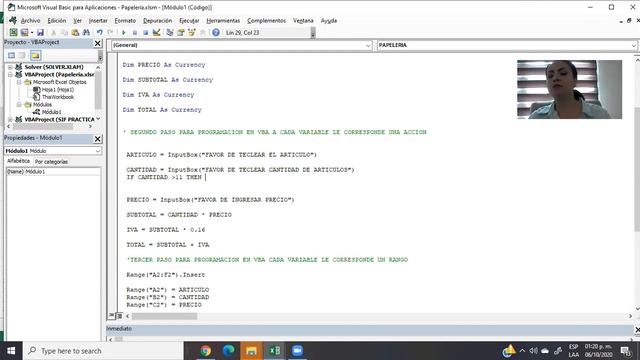The width and height of the screenshot is (640, 360).
Task: Close the Propiedades - Módulo1 panel
Action: click(x=98, y=139)
